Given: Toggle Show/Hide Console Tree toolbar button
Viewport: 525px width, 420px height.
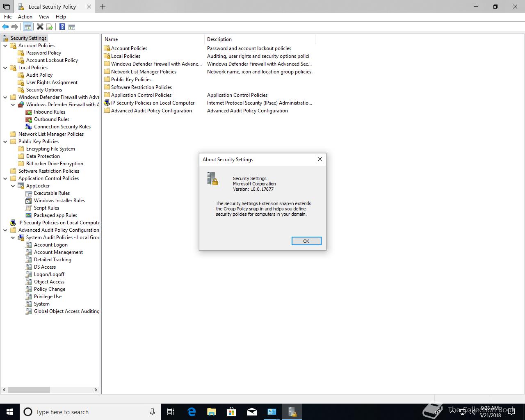Looking at the screenshot, I should click(27, 27).
